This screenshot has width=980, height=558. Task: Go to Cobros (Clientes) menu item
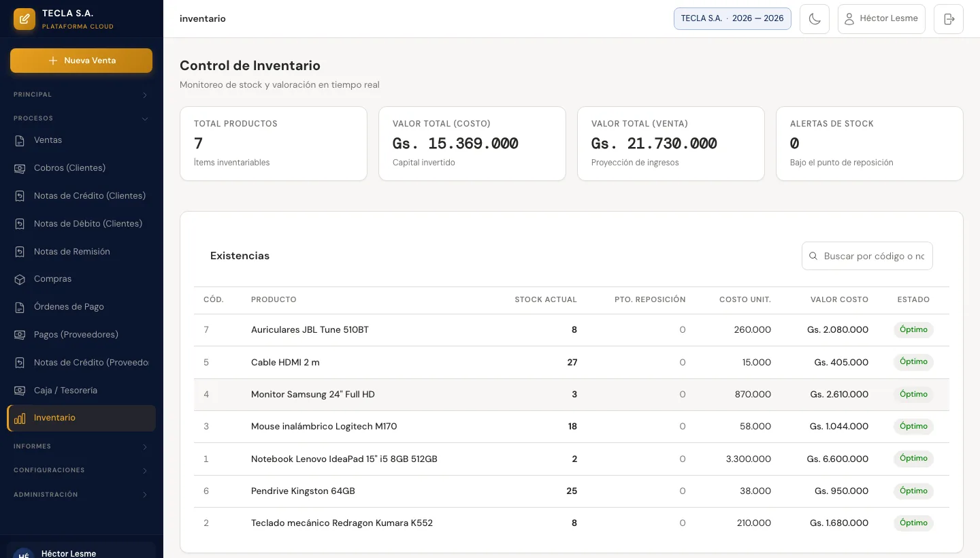81,168
